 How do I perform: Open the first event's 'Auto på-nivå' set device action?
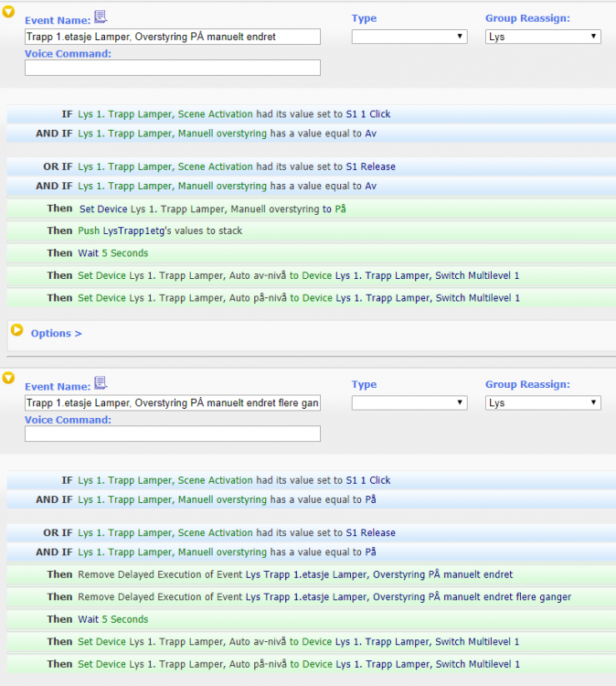[x=312, y=298]
